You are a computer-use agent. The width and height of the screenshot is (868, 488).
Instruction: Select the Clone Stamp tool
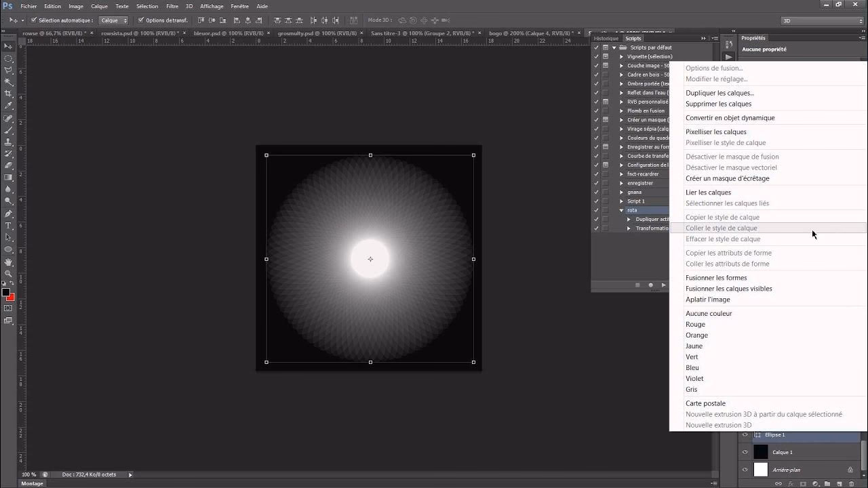[x=8, y=141]
